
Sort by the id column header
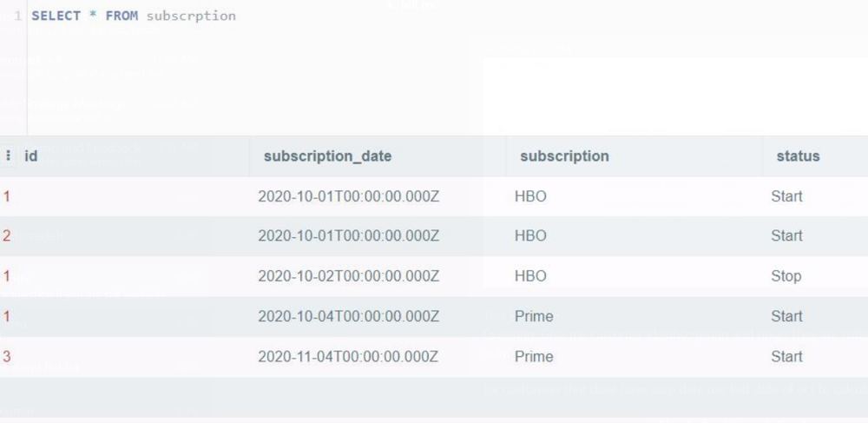(x=31, y=156)
